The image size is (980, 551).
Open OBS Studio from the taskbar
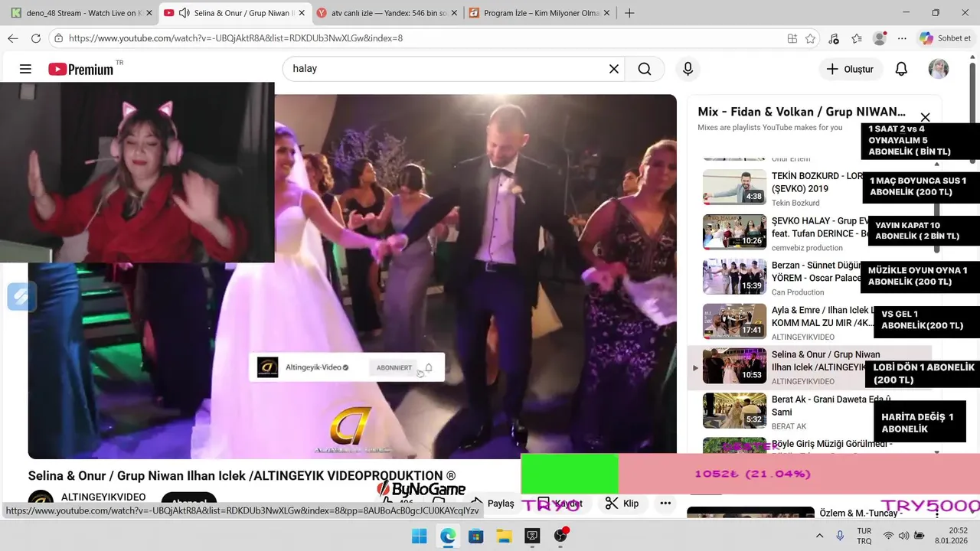pyautogui.click(x=560, y=536)
